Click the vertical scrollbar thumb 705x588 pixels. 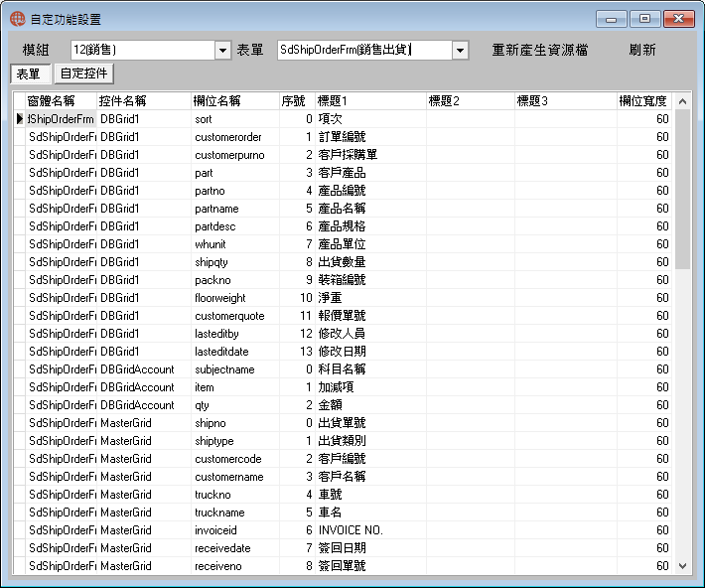682,189
